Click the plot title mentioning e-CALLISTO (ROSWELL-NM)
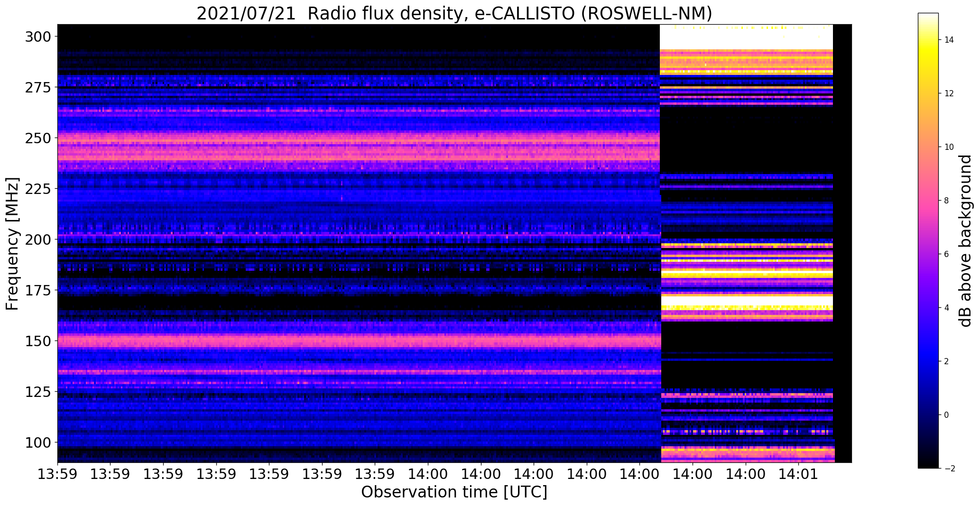This screenshot has width=980, height=506. point(454,13)
